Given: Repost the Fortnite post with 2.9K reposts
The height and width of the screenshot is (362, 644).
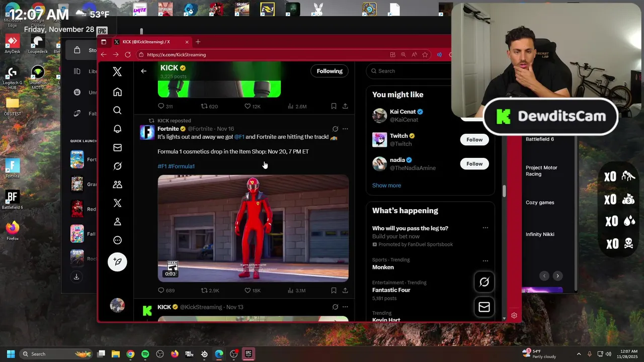Looking at the screenshot, I should coord(204,291).
